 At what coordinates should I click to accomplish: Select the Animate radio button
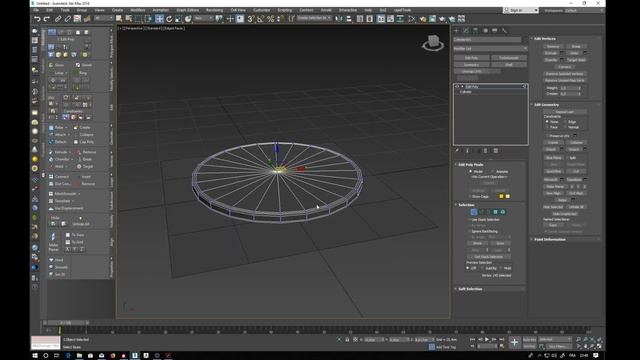pos(493,171)
